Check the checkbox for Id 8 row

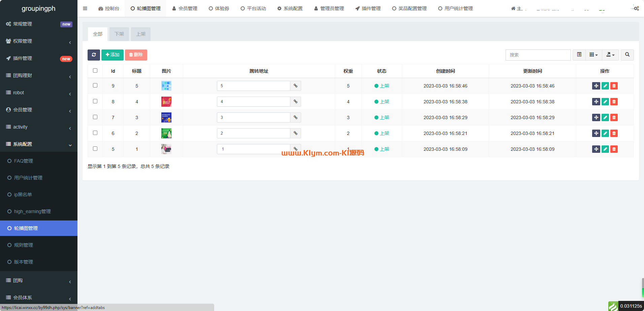pos(95,101)
